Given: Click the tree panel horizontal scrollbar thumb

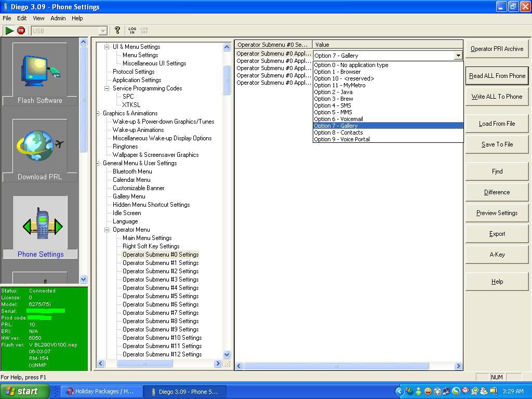Looking at the screenshot, I should (x=144, y=364).
